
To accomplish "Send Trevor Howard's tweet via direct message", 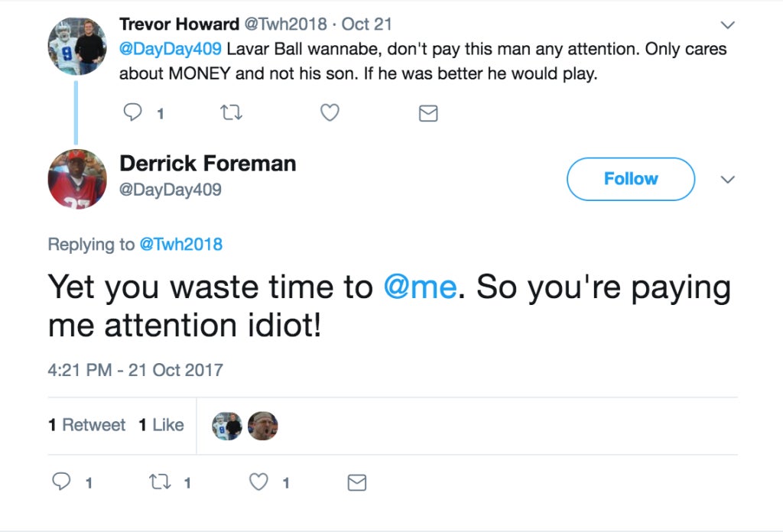I will 428,113.
